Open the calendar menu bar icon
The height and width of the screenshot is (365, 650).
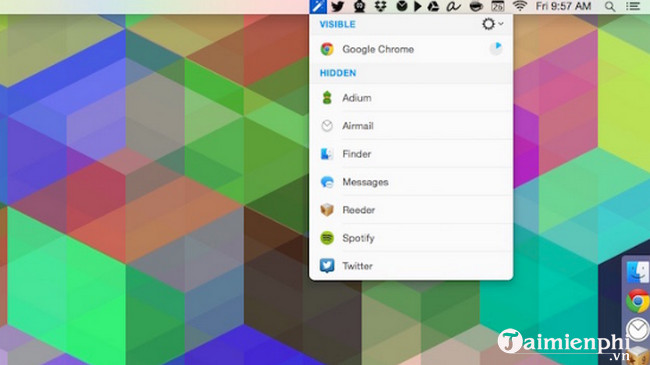click(x=497, y=6)
